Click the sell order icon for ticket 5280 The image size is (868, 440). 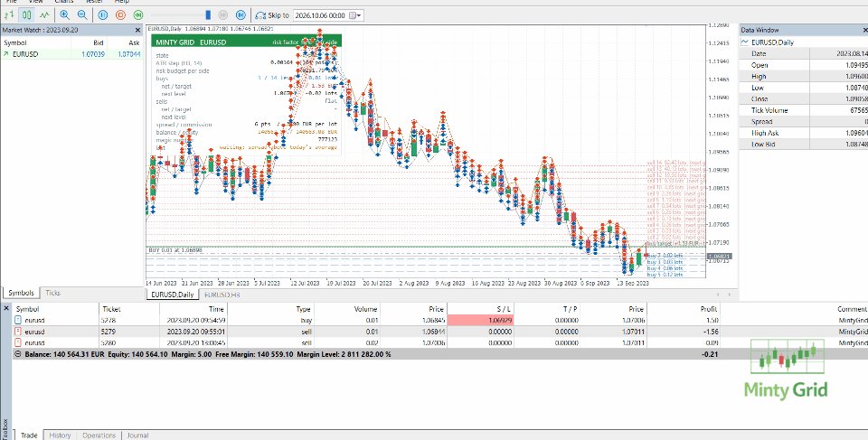tap(18, 342)
